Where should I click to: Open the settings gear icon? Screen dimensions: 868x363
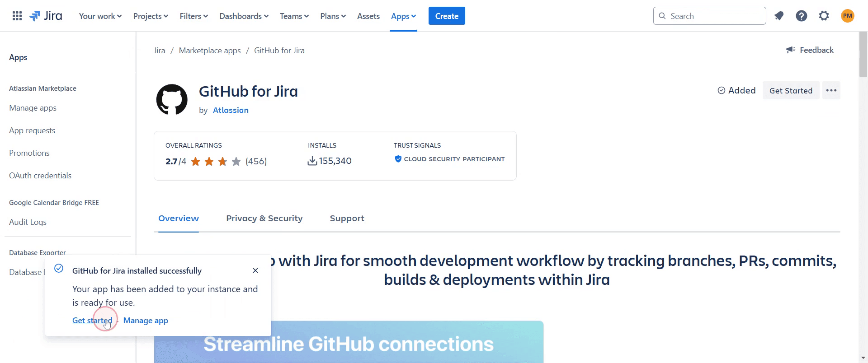click(824, 16)
